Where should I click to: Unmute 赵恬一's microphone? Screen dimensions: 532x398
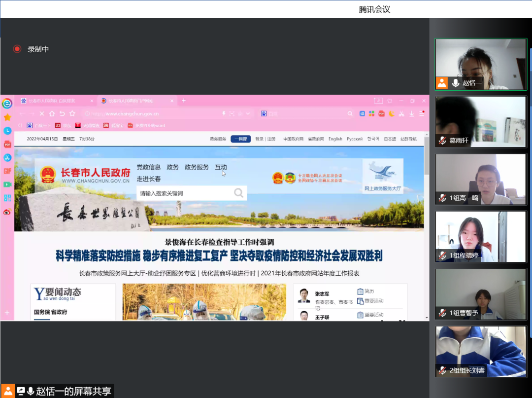[455, 83]
